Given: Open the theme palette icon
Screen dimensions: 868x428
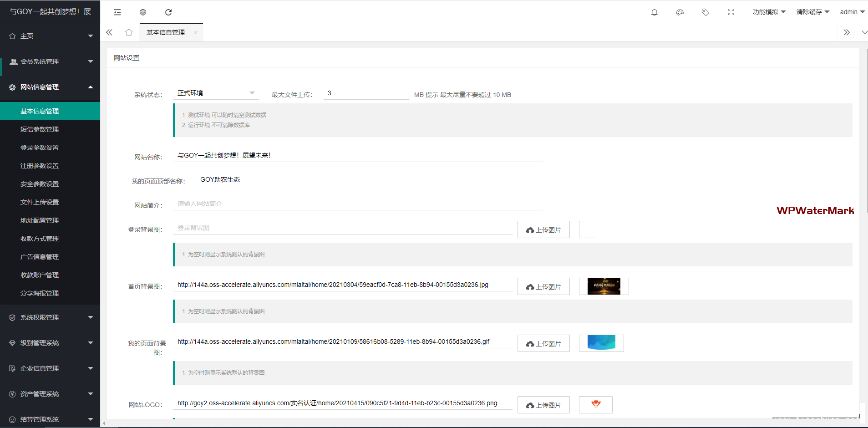Looking at the screenshot, I should tap(680, 12).
